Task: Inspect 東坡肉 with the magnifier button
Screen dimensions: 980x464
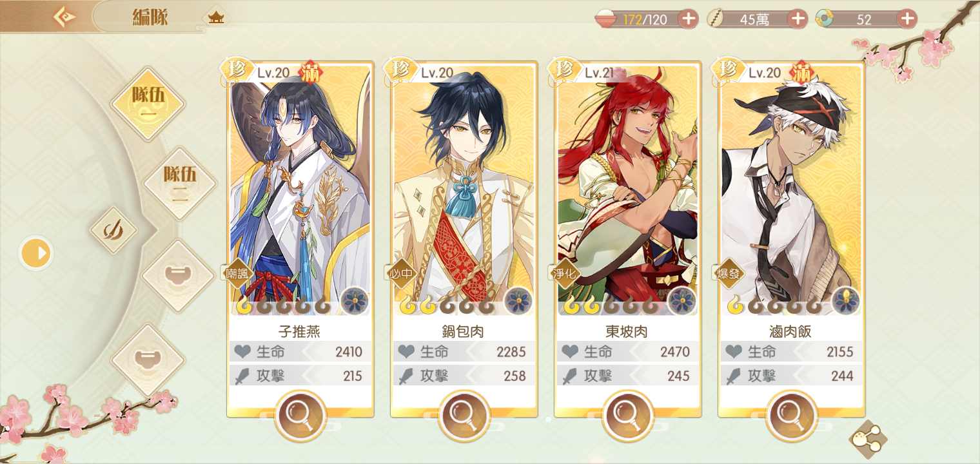Action: [x=628, y=416]
